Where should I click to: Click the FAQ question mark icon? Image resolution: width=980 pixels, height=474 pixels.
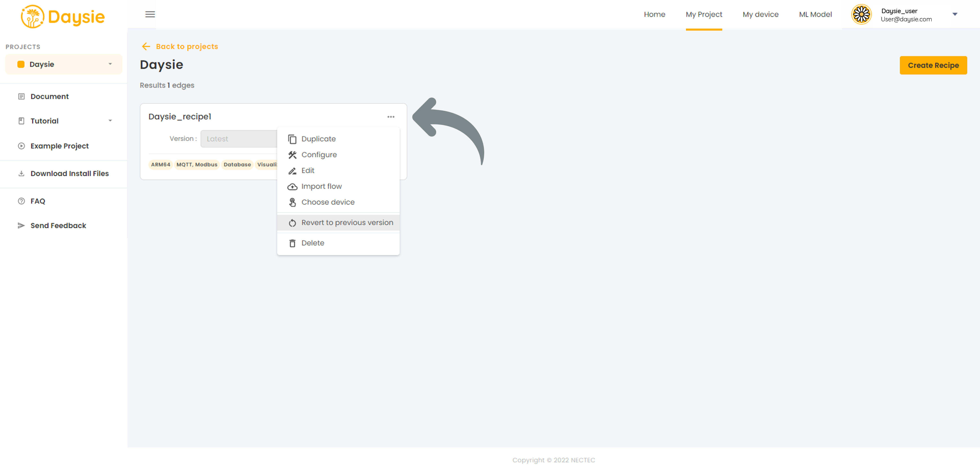[x=21, y=201]
